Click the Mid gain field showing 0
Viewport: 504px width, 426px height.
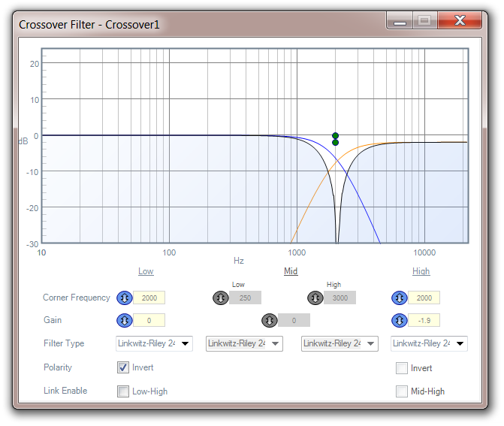coord(294,321)
